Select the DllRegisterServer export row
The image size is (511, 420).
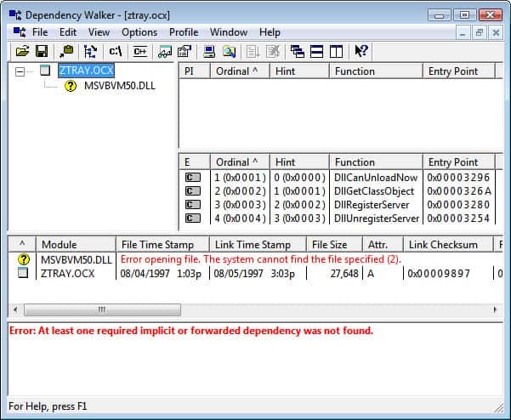tap(377, 205)
